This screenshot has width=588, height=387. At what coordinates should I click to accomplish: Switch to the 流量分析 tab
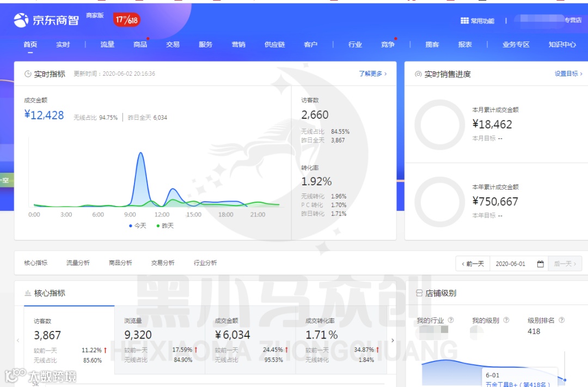click(x=78, y=263)
